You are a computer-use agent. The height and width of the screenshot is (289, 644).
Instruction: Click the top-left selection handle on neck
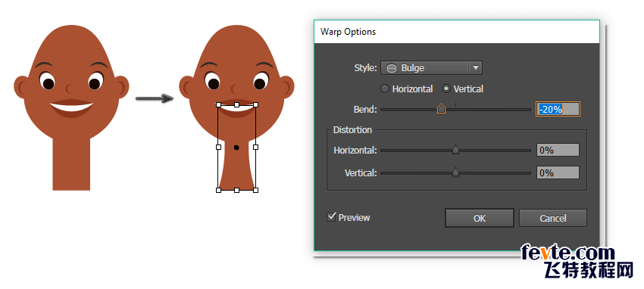[x=218, y=105]
